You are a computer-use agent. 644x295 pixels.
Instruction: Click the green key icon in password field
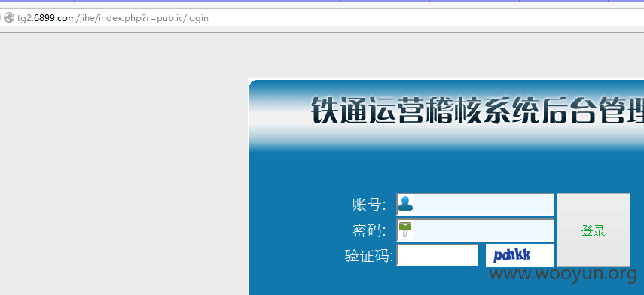point(405,230)
